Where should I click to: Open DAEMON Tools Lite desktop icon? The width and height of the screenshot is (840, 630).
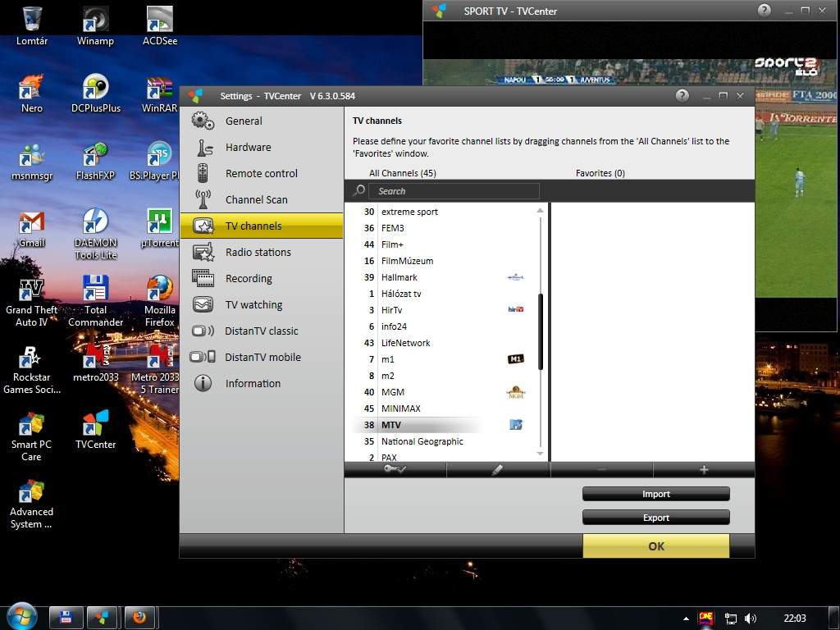pos(95,234)
